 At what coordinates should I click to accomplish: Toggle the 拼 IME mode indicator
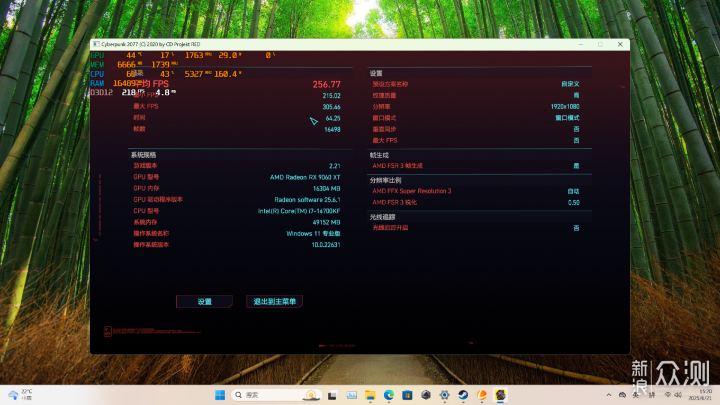[x=652, y=395]
